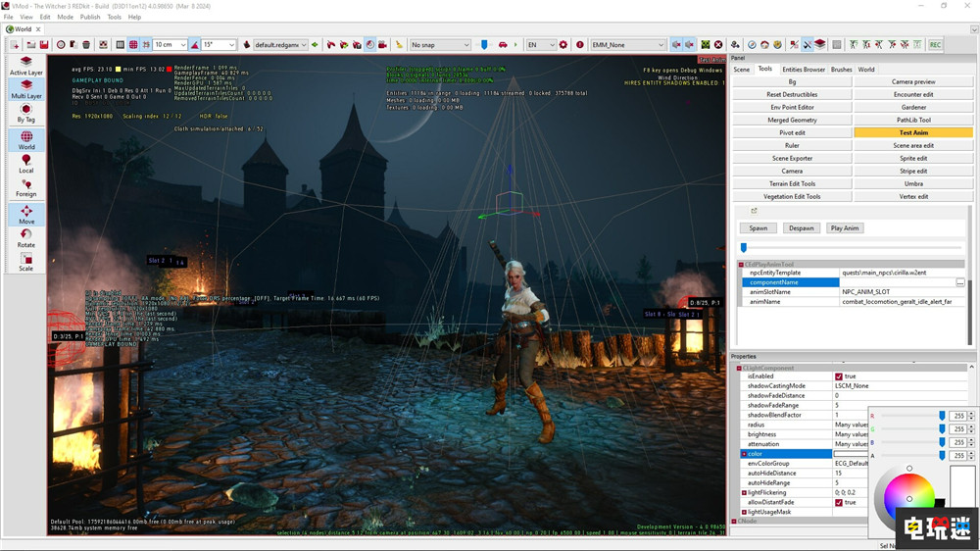Expand the lightUsageMask property

point(744,512)
